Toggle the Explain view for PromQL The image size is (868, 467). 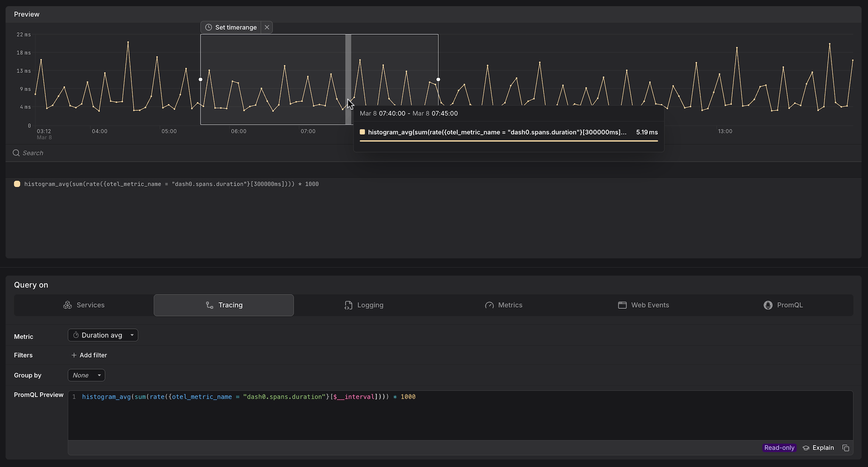click(818, 448)
